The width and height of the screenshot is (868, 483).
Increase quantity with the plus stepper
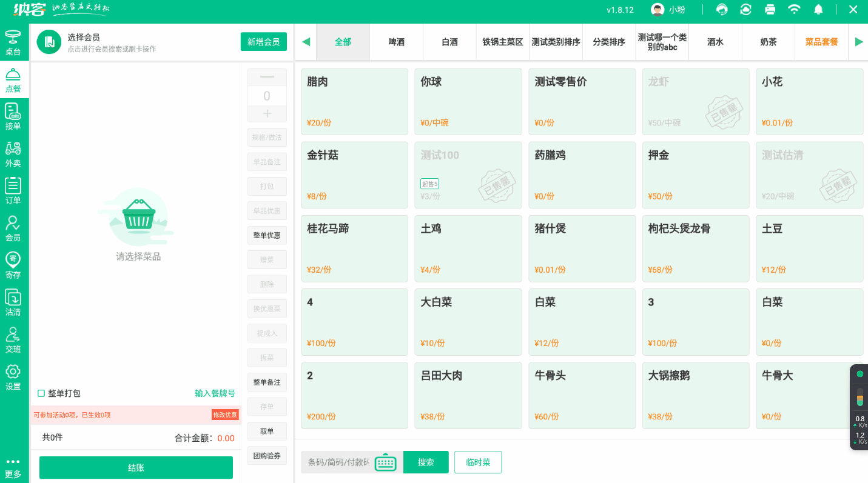click(267, 115)
